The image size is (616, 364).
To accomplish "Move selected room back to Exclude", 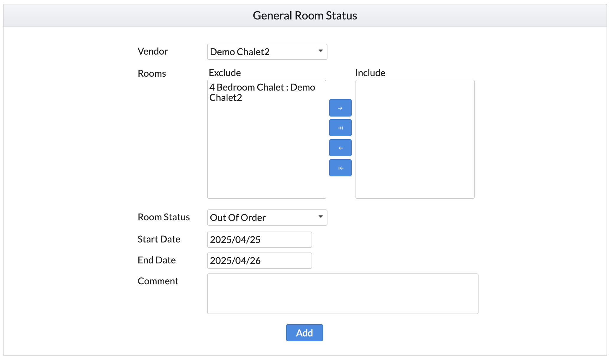I will [340, 148].
